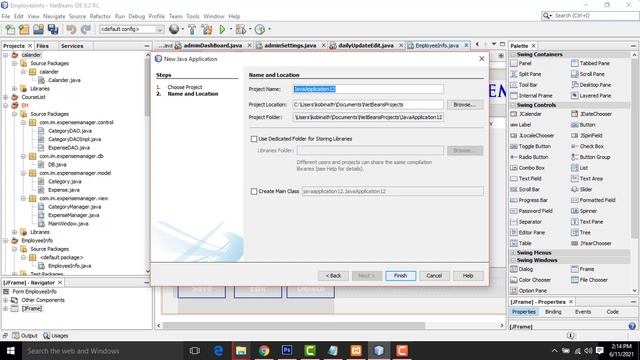Click Browse next to Project Location

coord(465,105)
